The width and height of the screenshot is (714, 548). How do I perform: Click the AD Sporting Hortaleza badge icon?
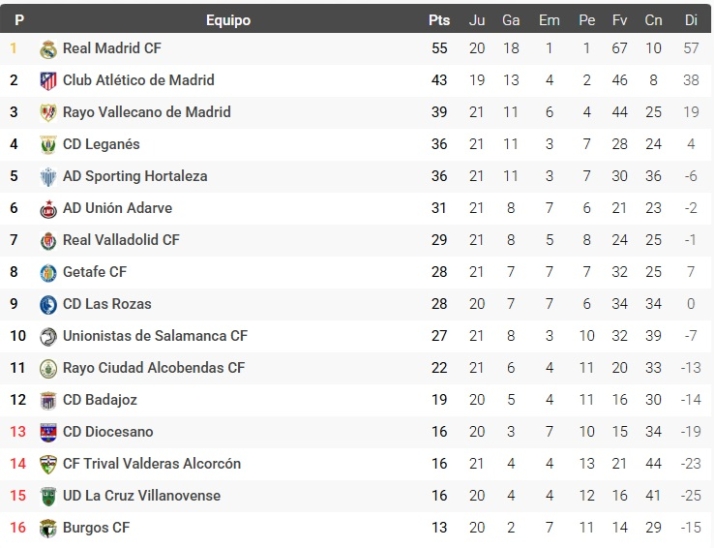click(49, 177)
